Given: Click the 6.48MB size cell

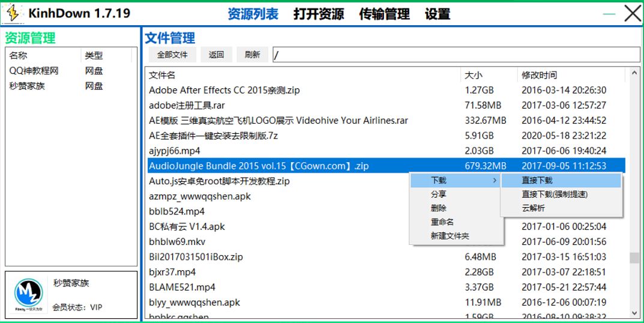Looking at the screenshot, I should coord(481,257).
